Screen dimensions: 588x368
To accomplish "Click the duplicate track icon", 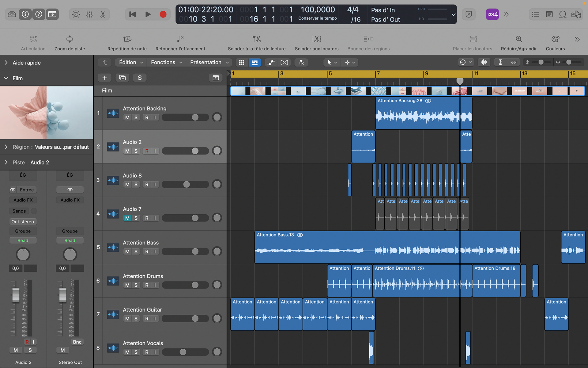I will (x=122, y=78).
